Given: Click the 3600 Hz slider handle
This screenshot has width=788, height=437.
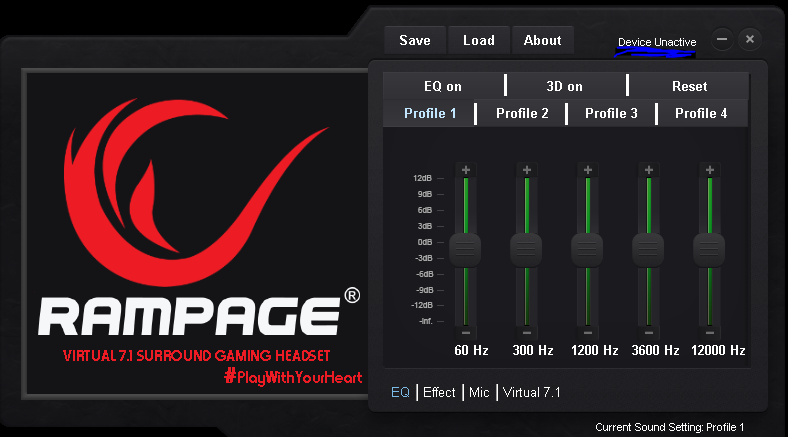Looking at the screenshot, I should [648, 250].
